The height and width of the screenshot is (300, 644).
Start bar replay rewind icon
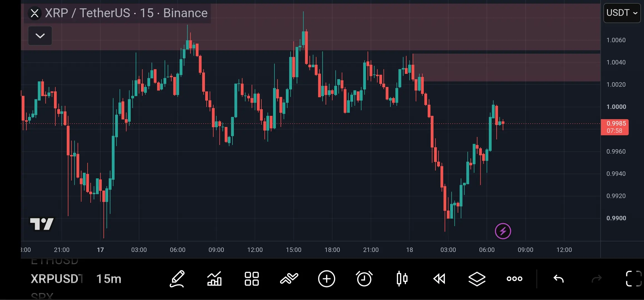(439, 279)
